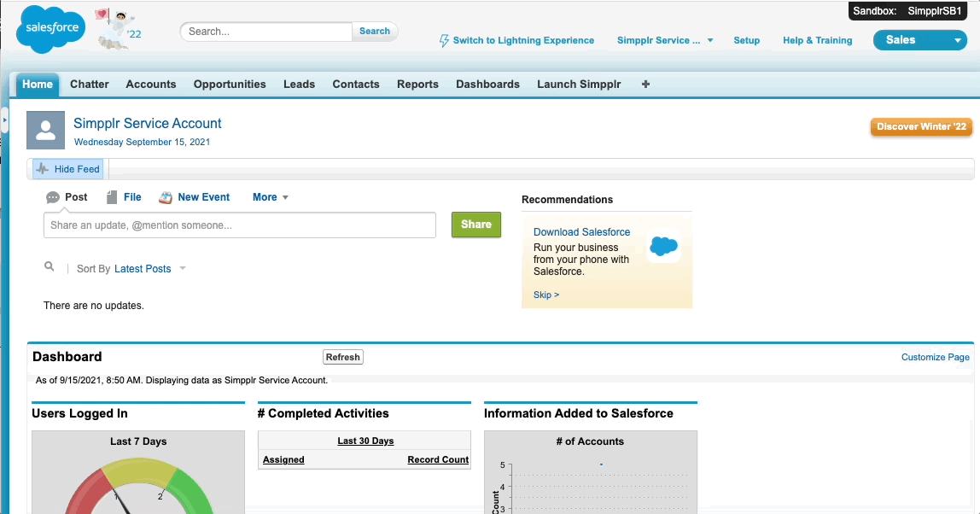This screenshot has height=514, width=980.
Task: Open the Opportunities tab
Action: (230, 85)
